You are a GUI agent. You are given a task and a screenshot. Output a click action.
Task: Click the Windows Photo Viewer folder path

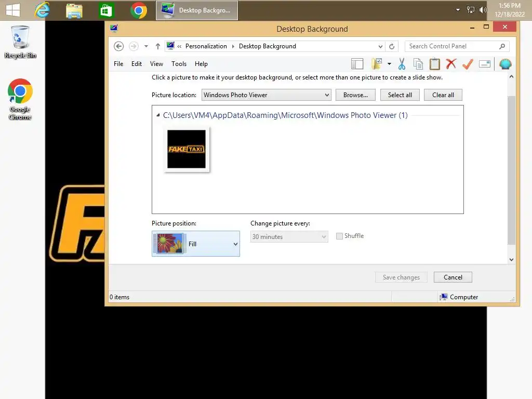click(285, 115)
